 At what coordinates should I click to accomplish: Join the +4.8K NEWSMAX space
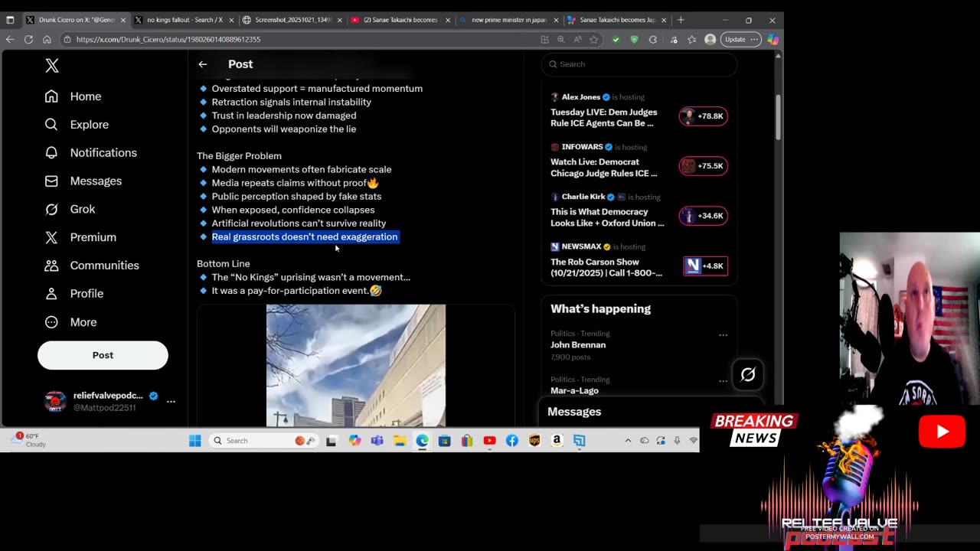pyautogui.click(x=705, y=266)
